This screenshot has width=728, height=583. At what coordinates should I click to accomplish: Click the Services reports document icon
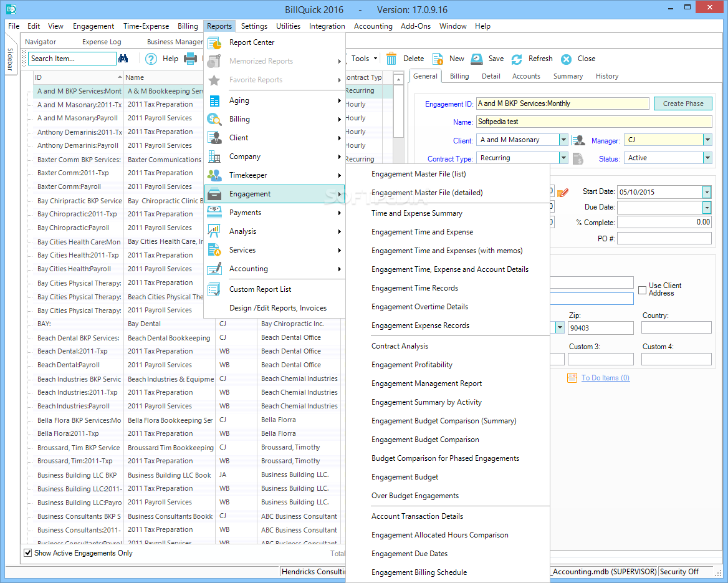[x=214, y=250]
